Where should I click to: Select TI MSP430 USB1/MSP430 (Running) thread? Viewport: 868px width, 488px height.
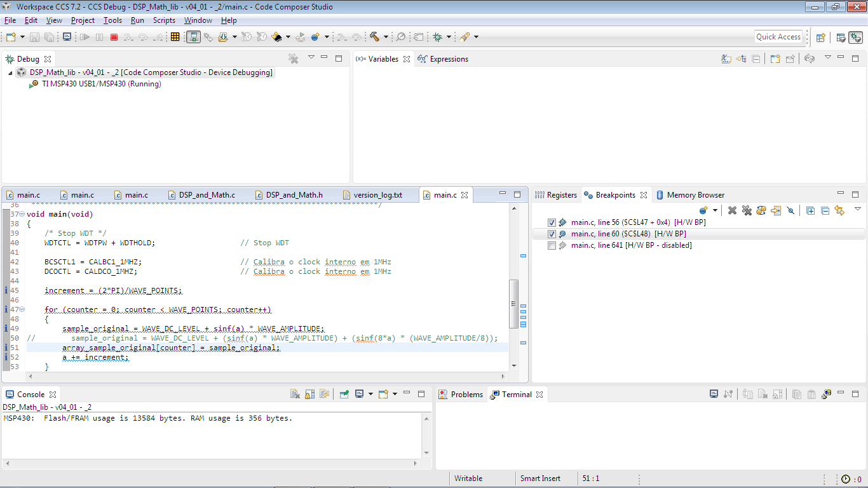(x=101, y=84)
